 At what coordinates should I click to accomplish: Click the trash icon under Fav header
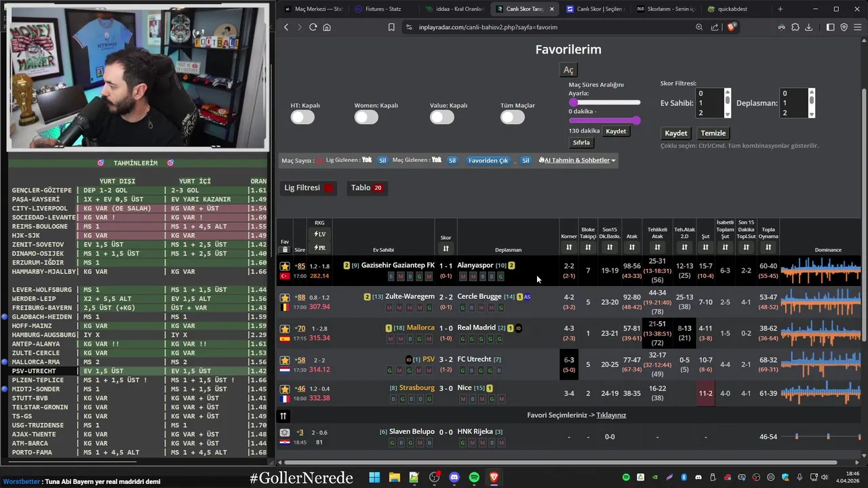(x=285, y=250)
